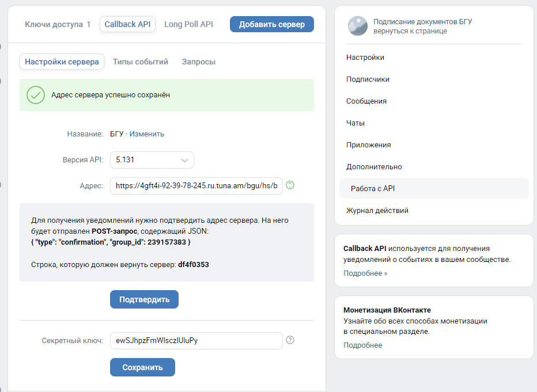The width and height of the screenshot is (537, 392).
Task: Click the green address verification icon
Action: [290, 185]
